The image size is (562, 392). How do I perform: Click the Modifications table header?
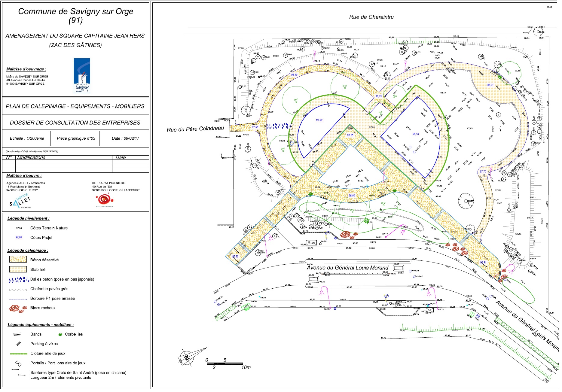[31, 157]
